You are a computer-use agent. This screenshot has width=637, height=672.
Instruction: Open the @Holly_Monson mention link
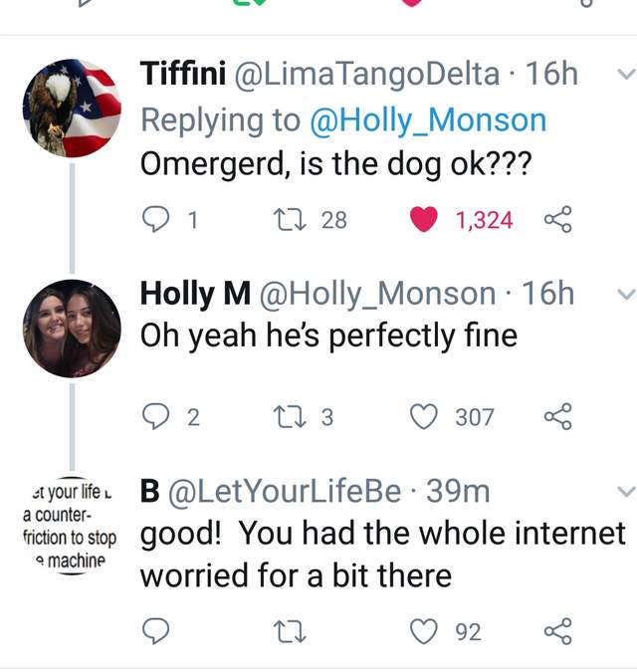(429, 120)
